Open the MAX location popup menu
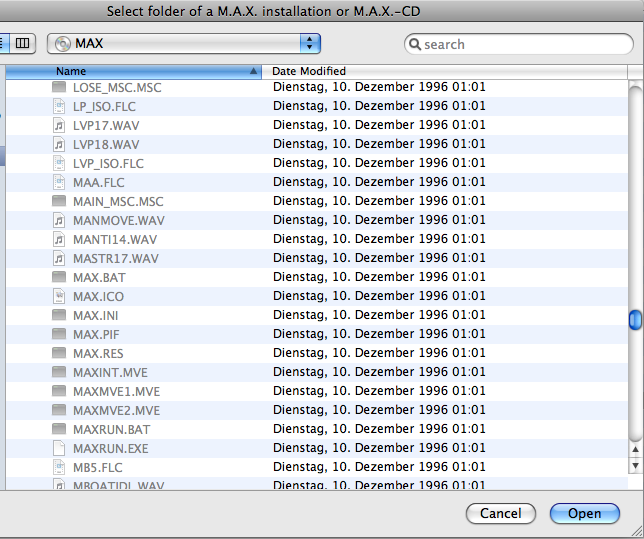This screenshot has height=539, width=644. click(x=184, y=44)
